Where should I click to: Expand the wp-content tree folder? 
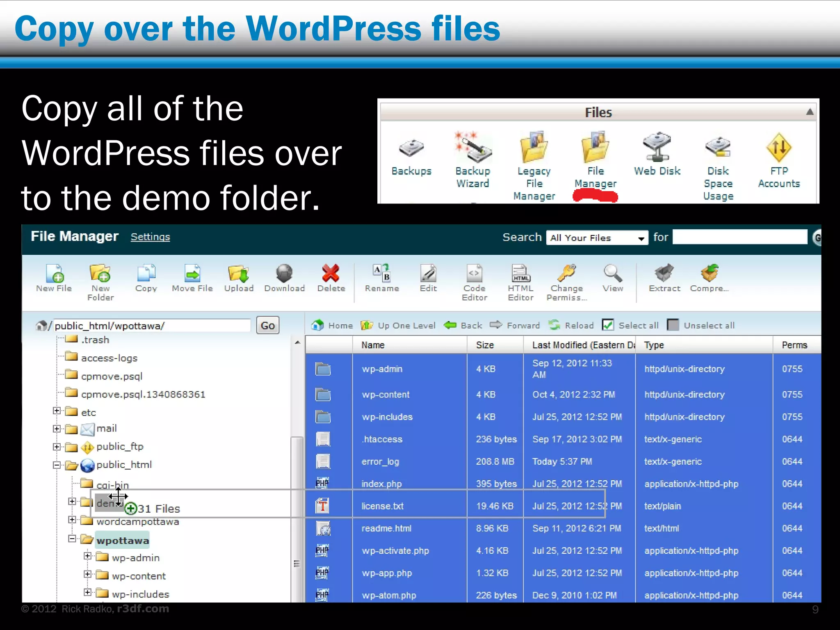[x=87, y=574]
